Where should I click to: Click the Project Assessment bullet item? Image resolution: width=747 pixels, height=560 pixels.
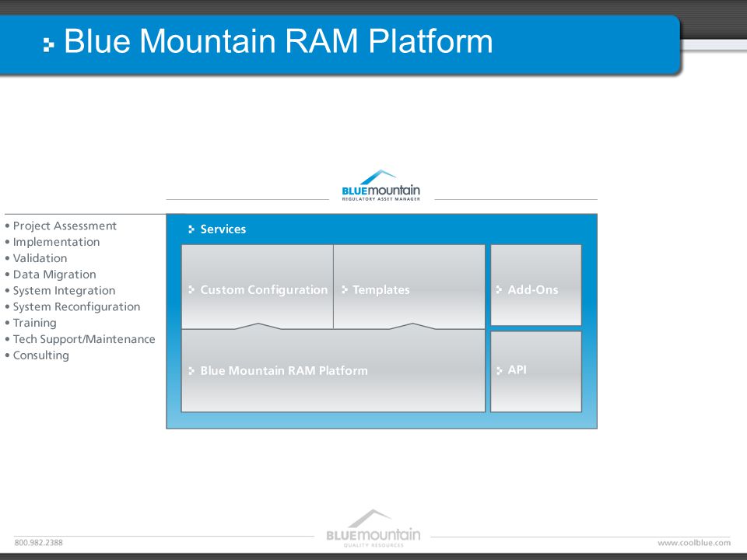click(61, 226)
